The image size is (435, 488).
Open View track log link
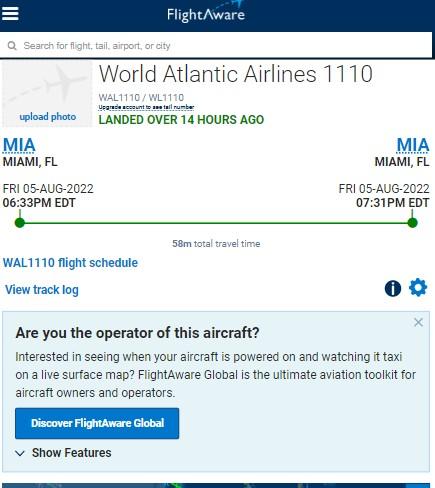pos(42,290)
